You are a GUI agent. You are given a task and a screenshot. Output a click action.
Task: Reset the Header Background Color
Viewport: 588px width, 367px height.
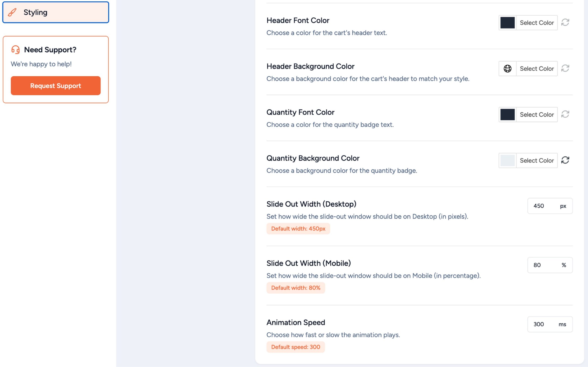(565, 68)
